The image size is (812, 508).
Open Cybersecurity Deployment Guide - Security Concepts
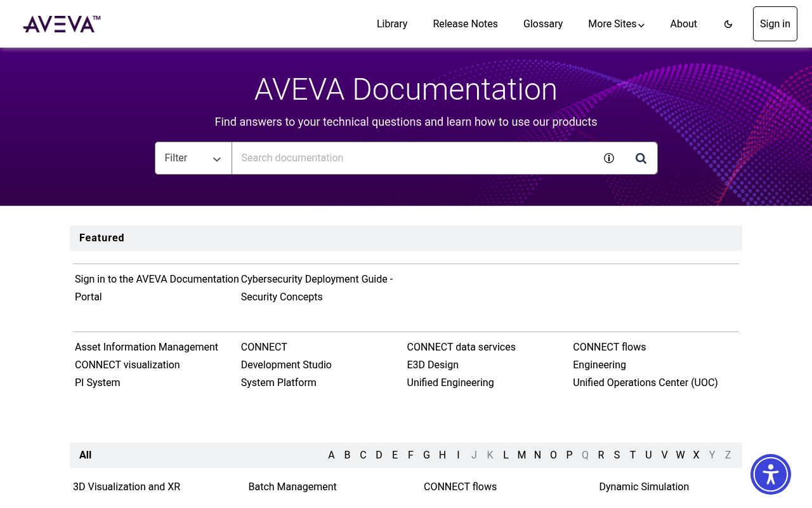(317, 288)
